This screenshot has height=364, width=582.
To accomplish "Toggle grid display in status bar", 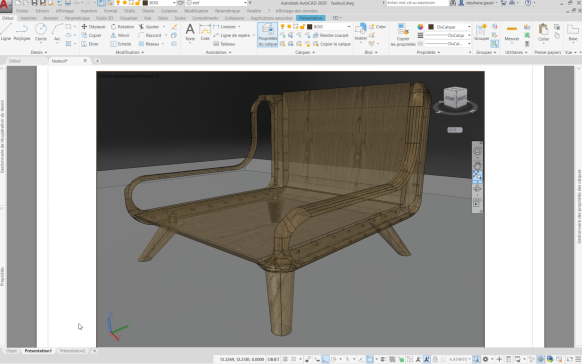I will pyautogui.click(x=285, y=359).
